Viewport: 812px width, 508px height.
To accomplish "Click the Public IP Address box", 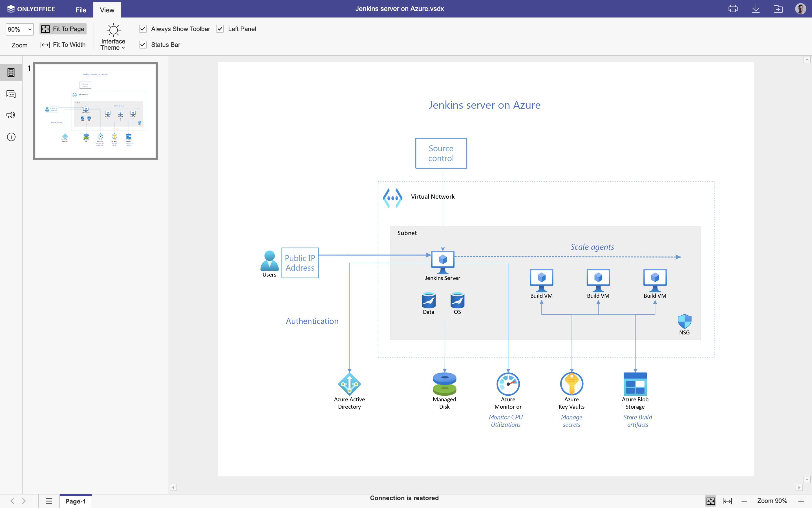I will pos(300,263).
